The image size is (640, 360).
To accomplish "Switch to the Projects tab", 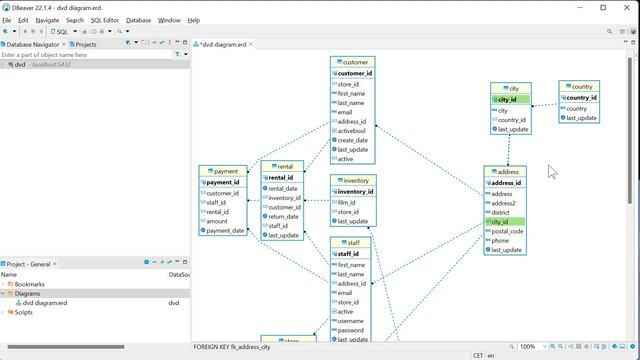I will (83, 44).
